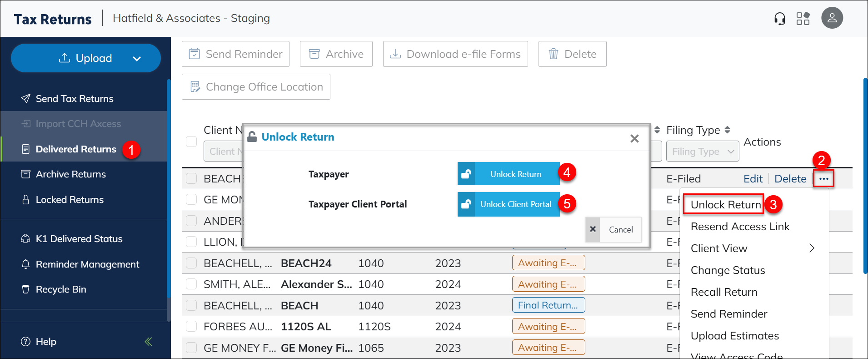Screen dimensions: 868x359
Task: Toggle the select-all header checkbox
Action: [x=191, y=142]
